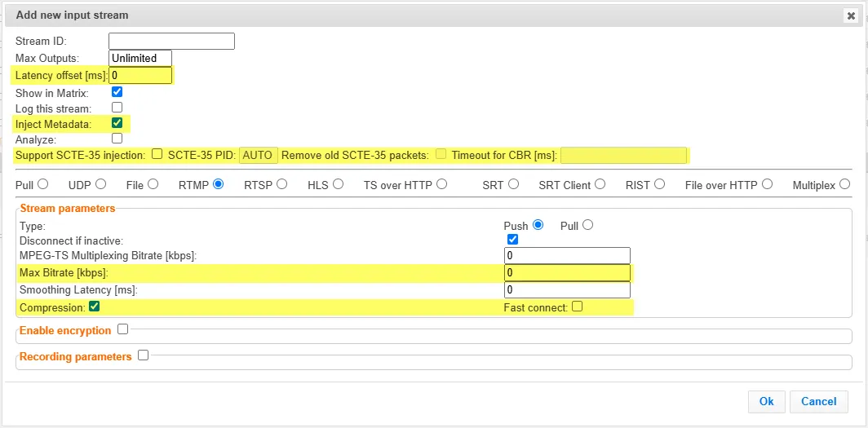Click the MPEG-TS Multiplexing Bitrate field
The image size is (868, 428).
point(568,255)
